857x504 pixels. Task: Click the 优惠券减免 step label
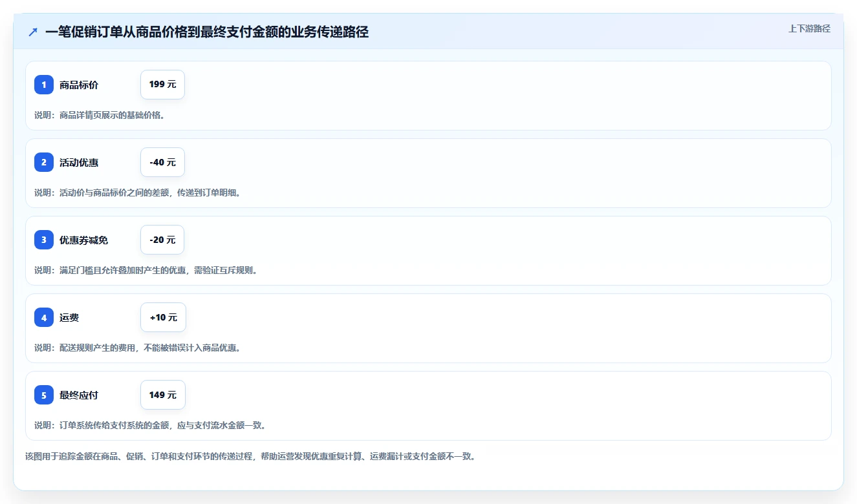pyautogui.click(x=83, y=240)
